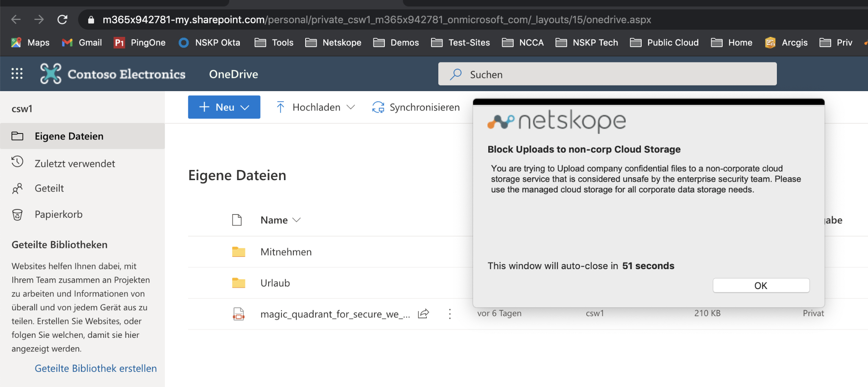Open Papierkorb in the left navigation
The height and width of the screenshot is (387, 868).
tap(58, 214)
